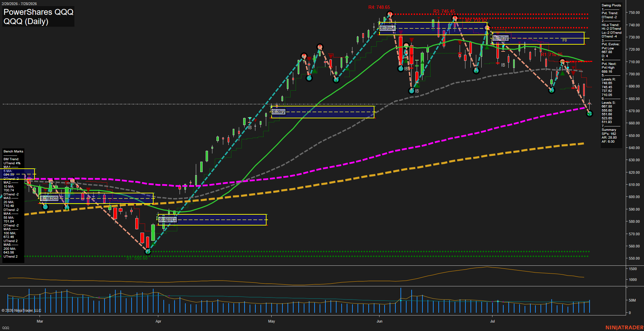Click the UTrend 4% value
The image size is (644, 331).
(x=12, y=163)
